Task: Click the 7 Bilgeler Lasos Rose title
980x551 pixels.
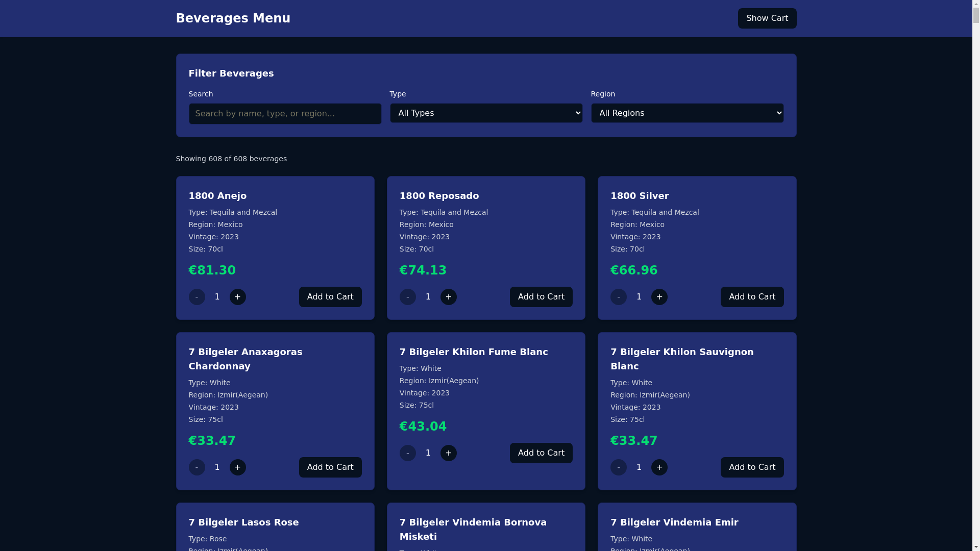Action: 243,522
